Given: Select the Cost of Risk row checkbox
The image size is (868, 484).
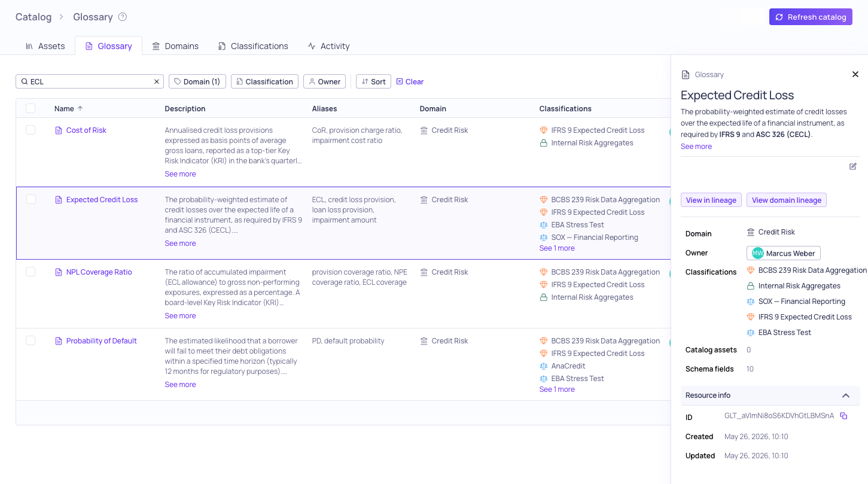Looking at the screenshot, I should (31, 130).
